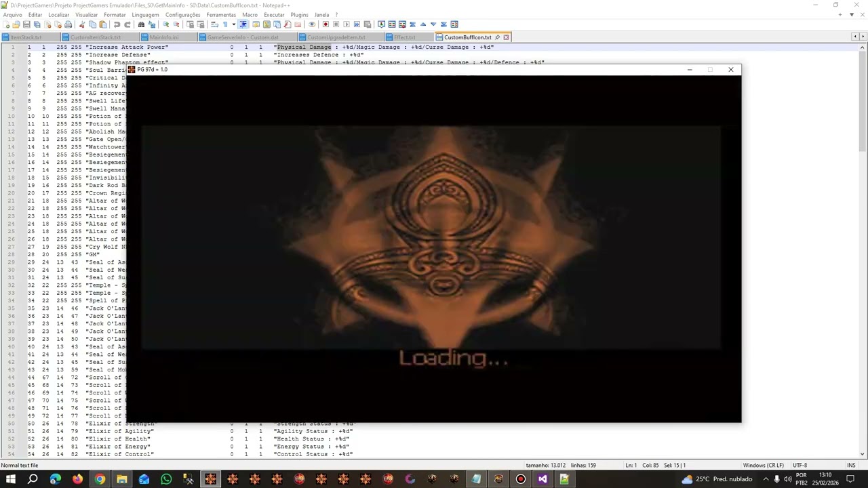This screenshot has height=488, width=868.
Task: Click the Zoom Out toolbar icon
Action: click(176, 25)
